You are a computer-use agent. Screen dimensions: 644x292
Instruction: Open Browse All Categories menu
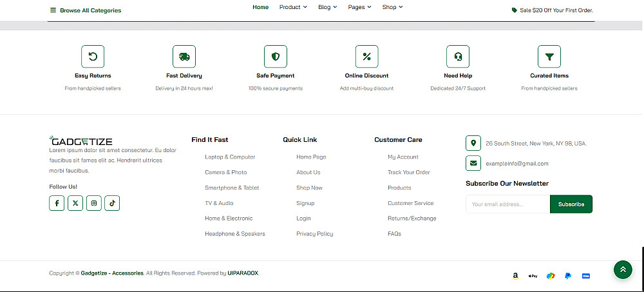point(86,10)
